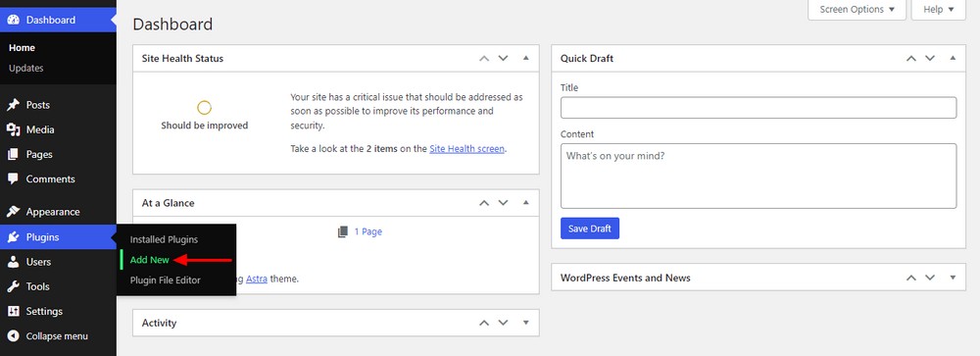Open the Help dropdown

(938, 10)
